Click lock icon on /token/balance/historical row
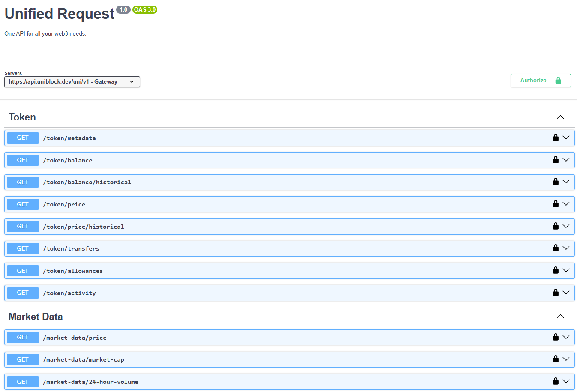 tap(556, 182)
